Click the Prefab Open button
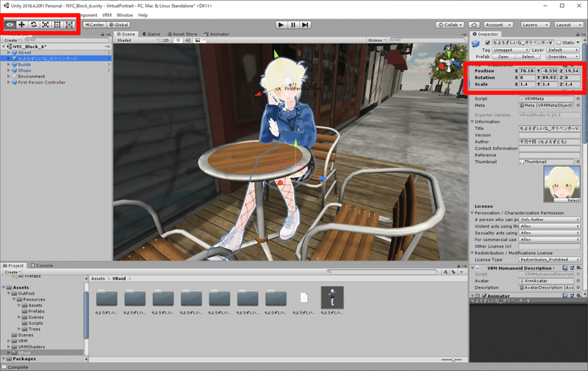The image size is (588, 371). 503,57
